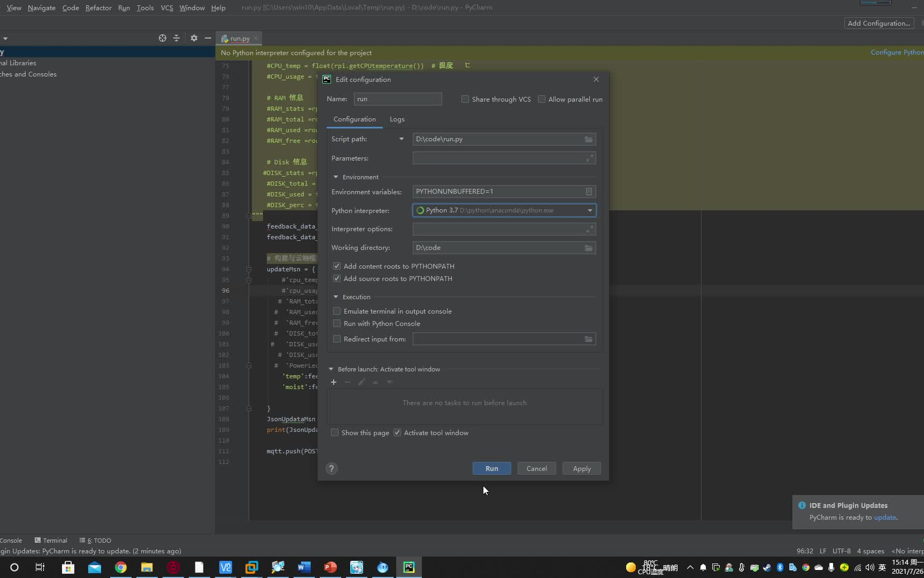Enable Share through VCS checkbox

(465, 99)
